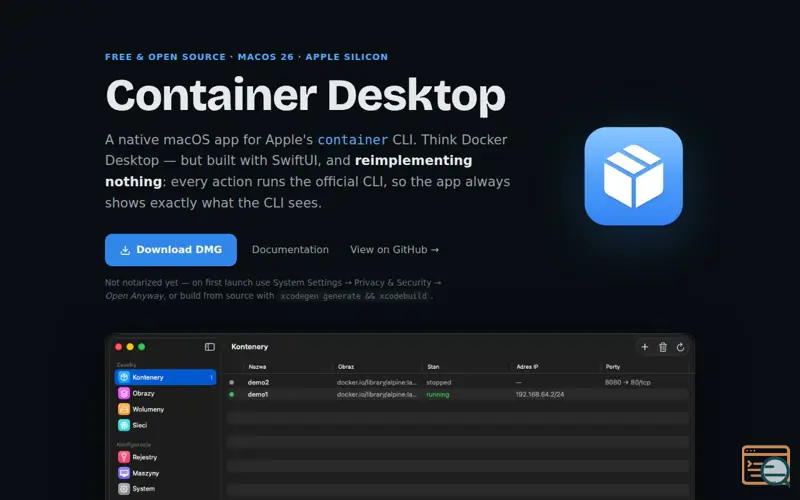The width and height of the screenshot is (800, 500).
Task: Sort by the Nazwa column header
Action: click(257, 367)
